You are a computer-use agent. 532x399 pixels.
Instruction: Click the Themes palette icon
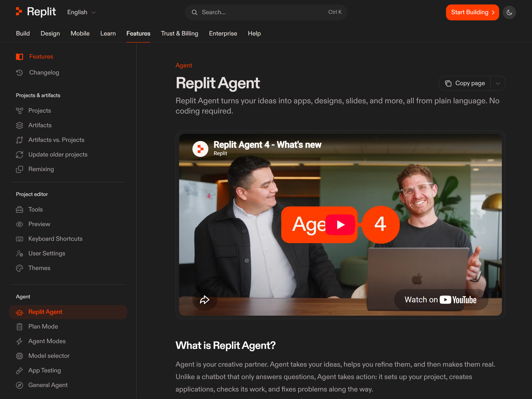pyautogui.click(x=20, y=268)
